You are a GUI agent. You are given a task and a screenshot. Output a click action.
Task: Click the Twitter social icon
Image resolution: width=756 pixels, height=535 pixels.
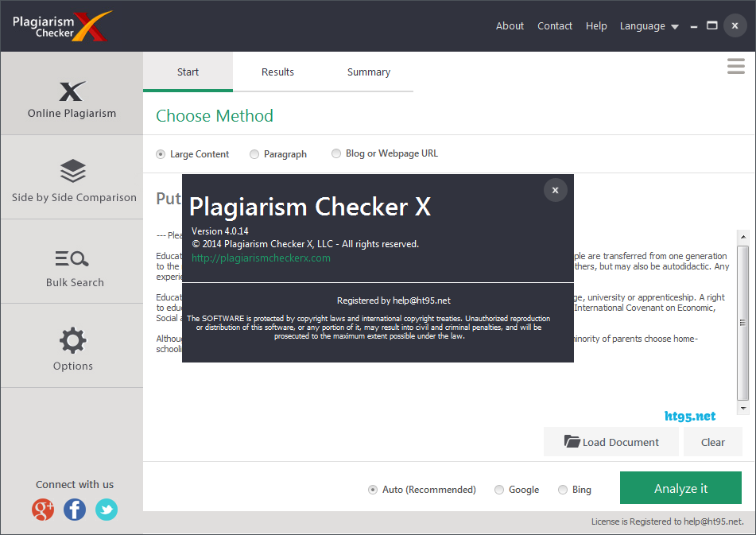pyautogui.click(x=106, y=510)
